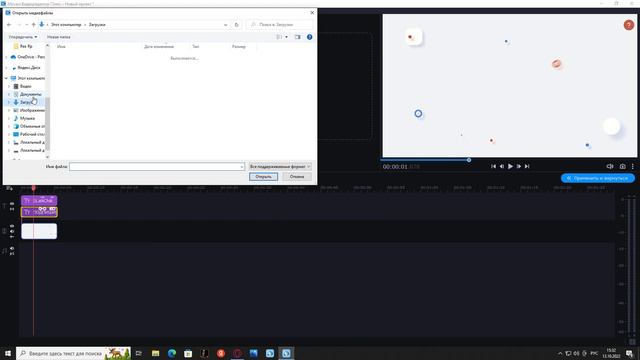The image size is (640, 360).
Task: Click the Отмена button
Action: tap(297, 177)
